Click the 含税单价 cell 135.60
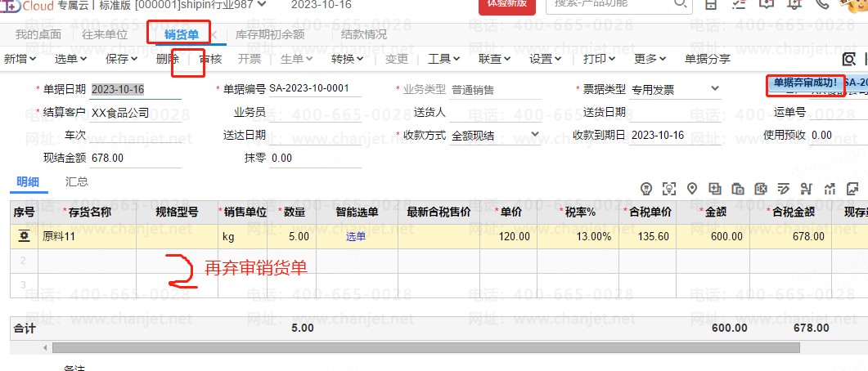Image resolution: width=868 pixels, height=371 pixels. coord(647,237)
